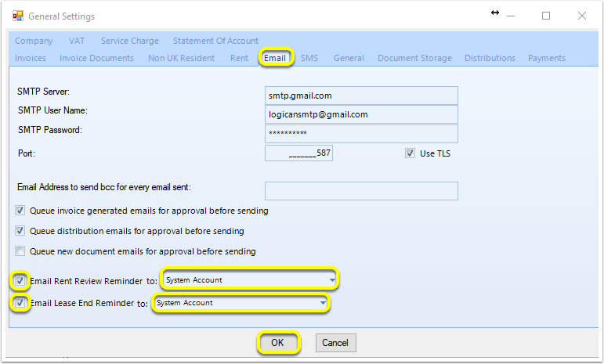This screenshot has height=364, width=604.
Task: Uncheck Queue invoice generated emails option
Action: click(x=20, y=211)
